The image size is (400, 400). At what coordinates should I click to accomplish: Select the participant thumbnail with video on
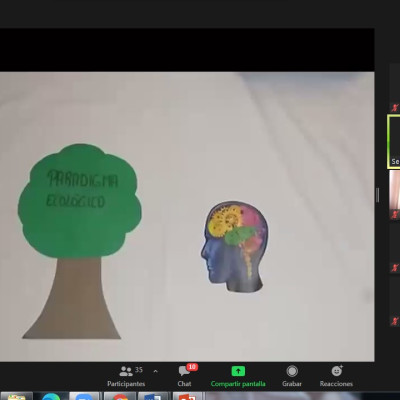[x=395, y=195]
